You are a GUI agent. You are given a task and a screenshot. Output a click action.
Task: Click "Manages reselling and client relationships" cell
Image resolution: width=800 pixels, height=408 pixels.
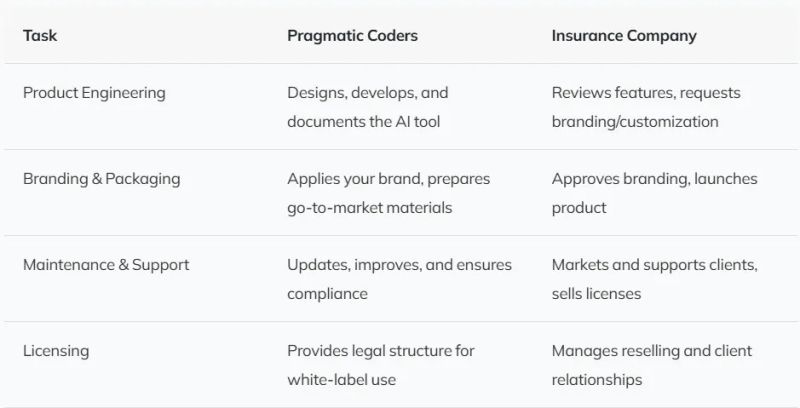[x=651, y=365]
